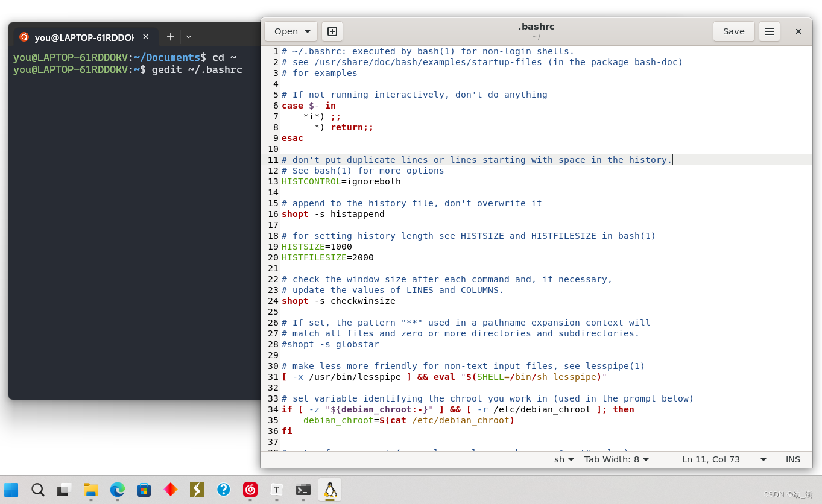Viewport: 822px width, 504px height.
Task: Change the sh syntax highlighting mode
Action: [564, 459]
